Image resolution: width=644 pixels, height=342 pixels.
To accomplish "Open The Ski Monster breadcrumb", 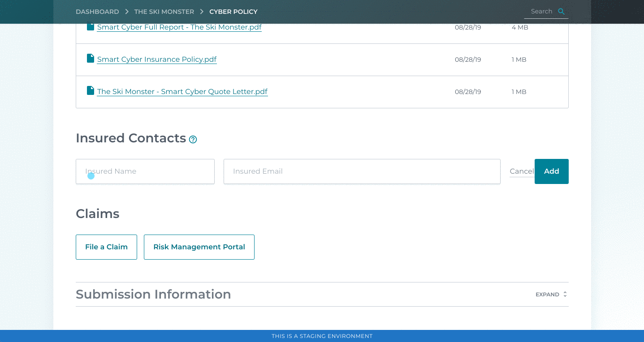I will [x=164, y=12].
